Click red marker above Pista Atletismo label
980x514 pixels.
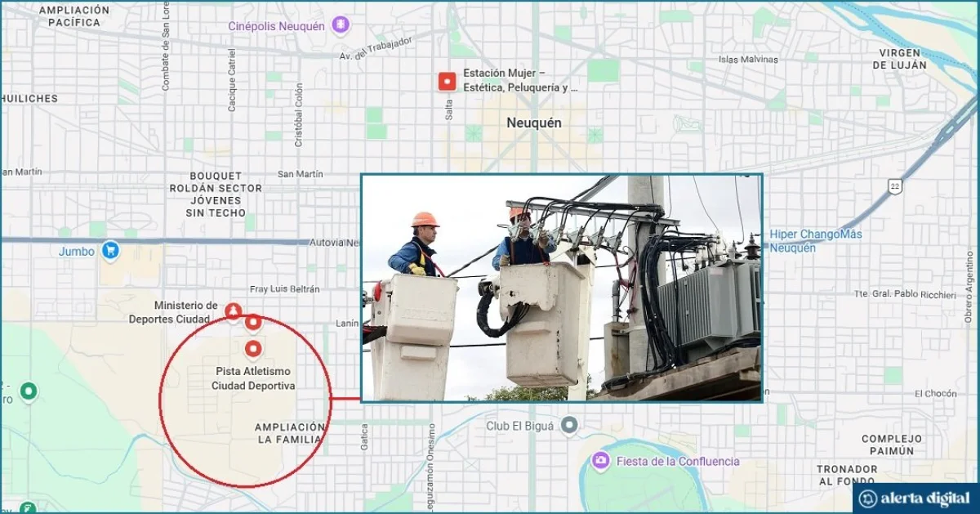[253, 349]
